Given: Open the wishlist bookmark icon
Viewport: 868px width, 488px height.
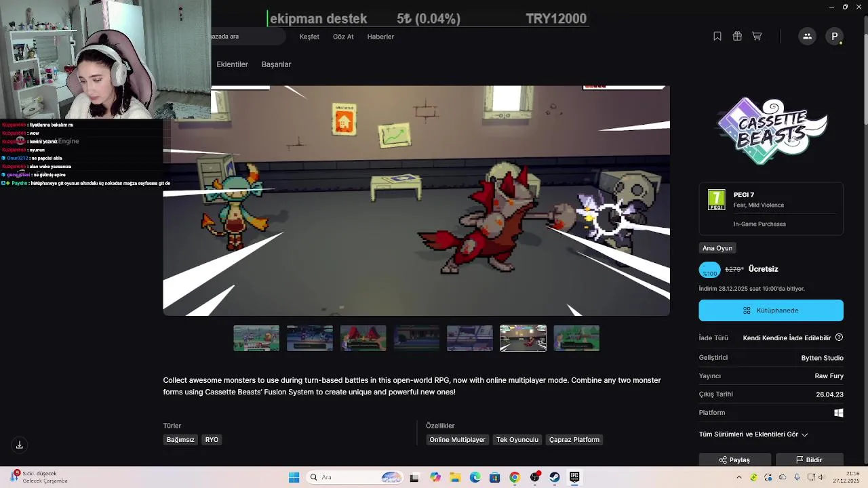Looking at the screenshot, I should point(717,37).
